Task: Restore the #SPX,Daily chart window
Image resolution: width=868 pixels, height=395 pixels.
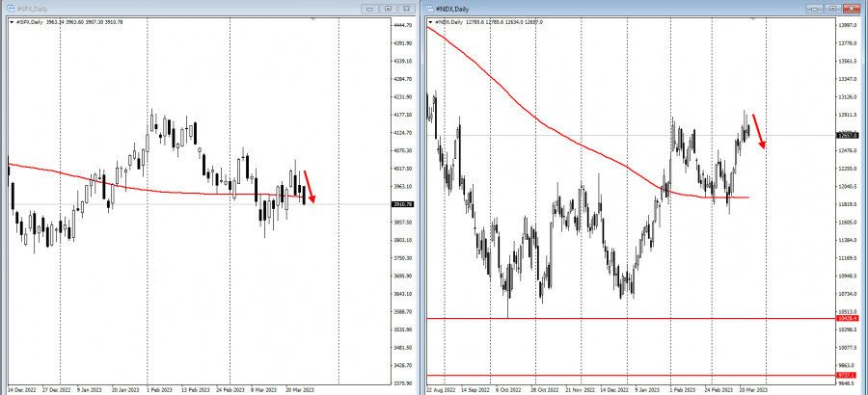Action: [389, 9]
